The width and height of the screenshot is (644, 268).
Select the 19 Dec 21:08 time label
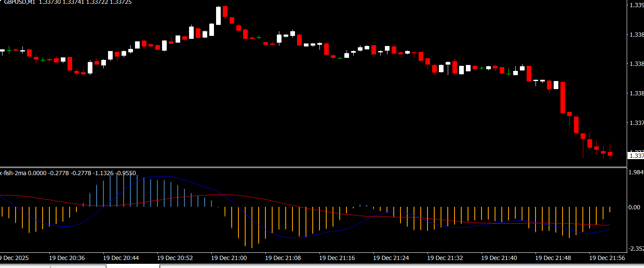pos(283,257)
